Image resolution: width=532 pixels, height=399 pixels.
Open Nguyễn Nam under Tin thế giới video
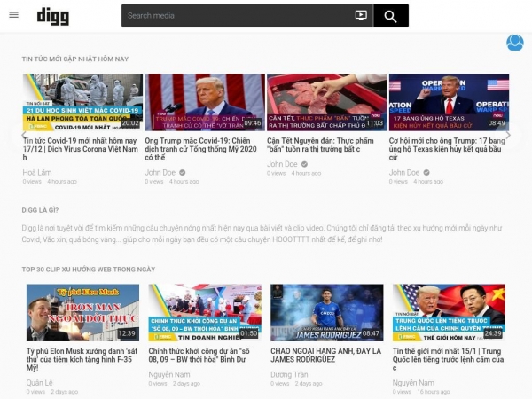(x=413, y=383)
